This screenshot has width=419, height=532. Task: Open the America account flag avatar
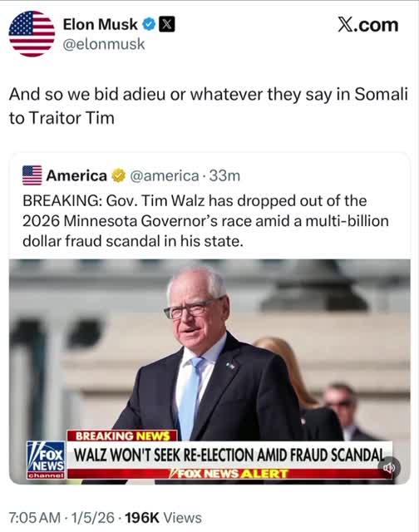32,175
